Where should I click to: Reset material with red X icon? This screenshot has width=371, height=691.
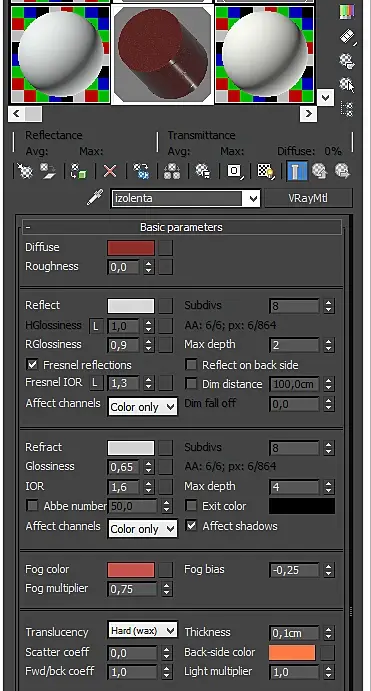click(x=110, y=171)
